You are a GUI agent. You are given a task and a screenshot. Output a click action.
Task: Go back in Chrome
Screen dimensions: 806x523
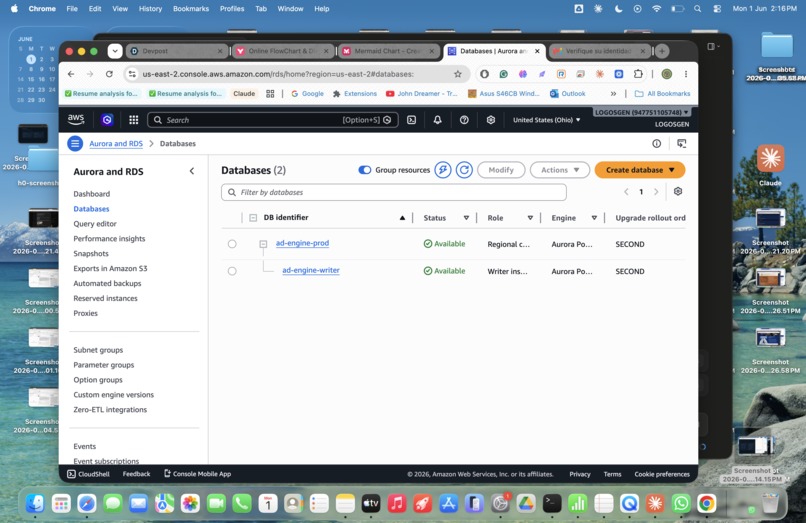tap(71, 74)
